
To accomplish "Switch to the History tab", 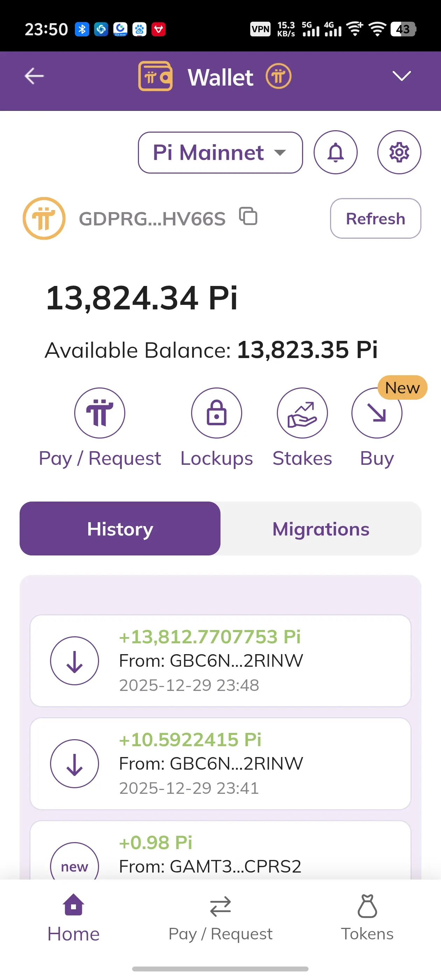I will click(x=120, y=528).
